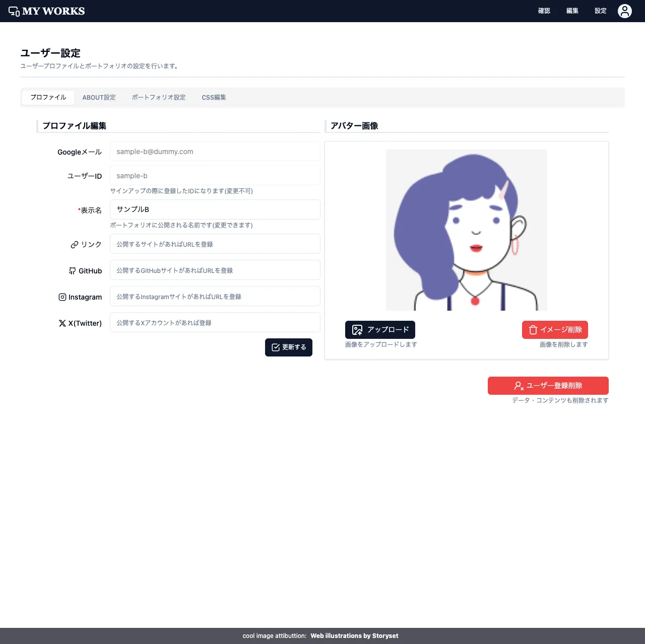Switch to the CSS編集 tab
645x644 pixels.
click(x=214, y=97)
